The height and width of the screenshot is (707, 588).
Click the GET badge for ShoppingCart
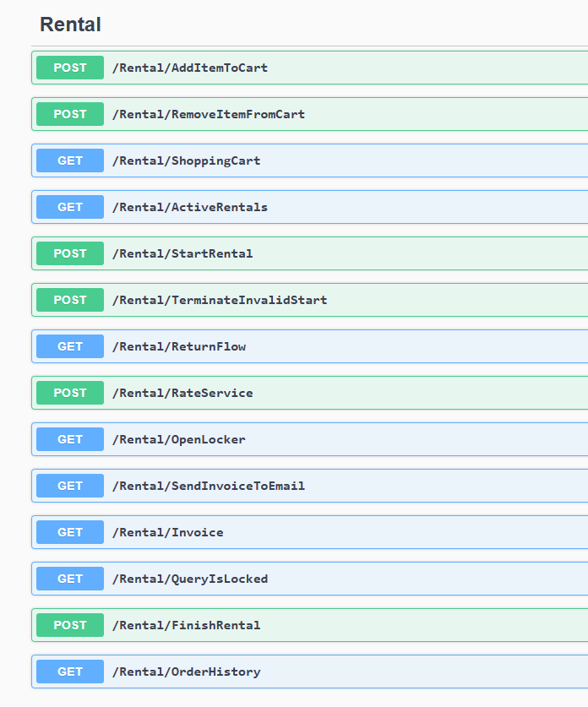[70, 160]
